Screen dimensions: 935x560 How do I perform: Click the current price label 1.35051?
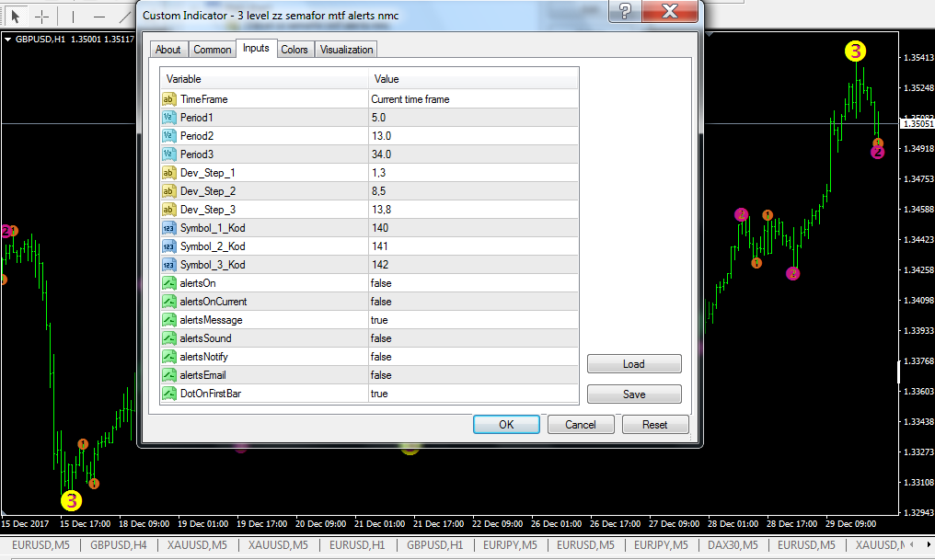(x=918, y=124)
